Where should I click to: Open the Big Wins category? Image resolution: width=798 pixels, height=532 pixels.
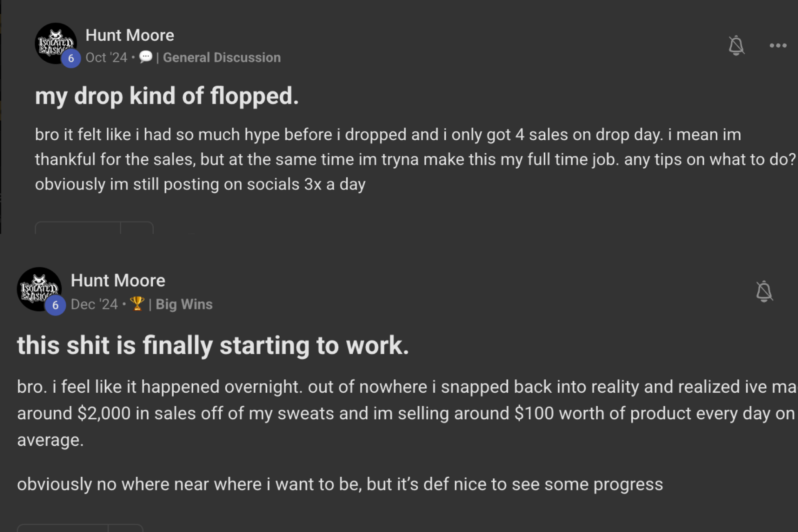pyautogui.click(x=184, y=304)
